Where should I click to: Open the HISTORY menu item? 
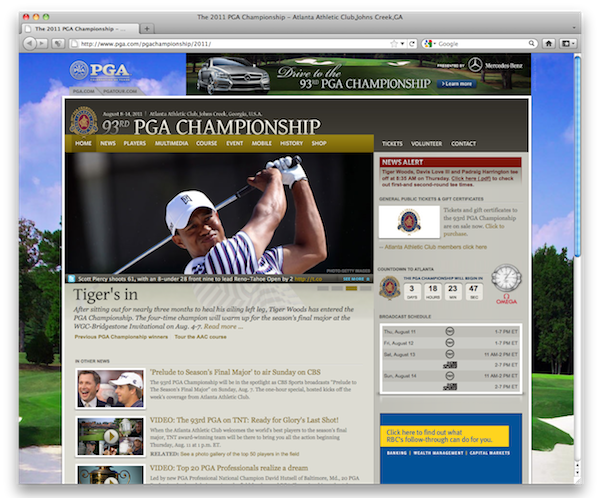(x=292, y=143)
